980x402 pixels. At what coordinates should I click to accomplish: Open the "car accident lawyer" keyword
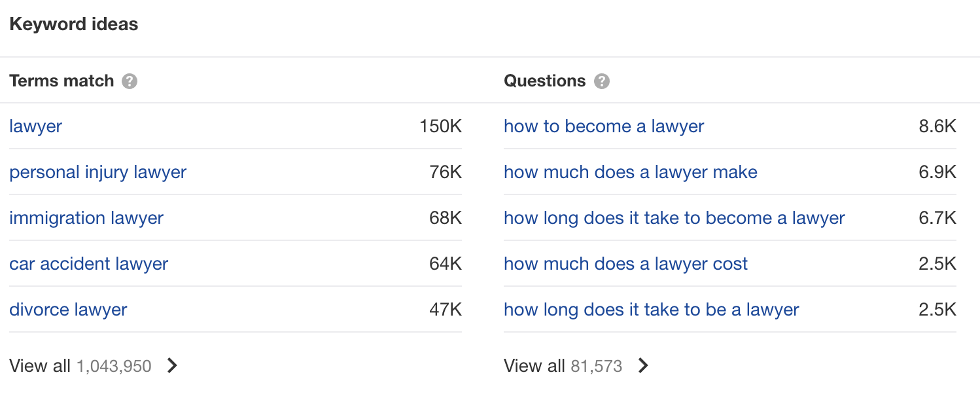click(88, 264)
